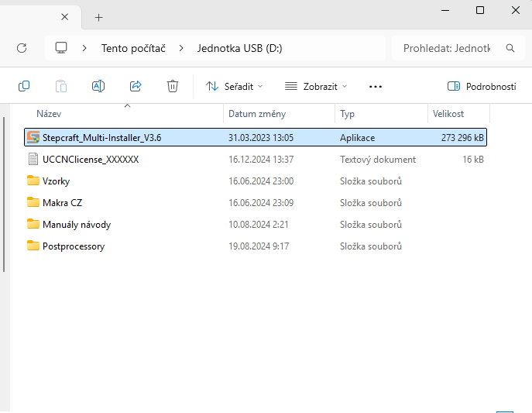Click the Postprocessory folder icon
Viewport: 532px width, 413px height.
[x=33, y=246]
